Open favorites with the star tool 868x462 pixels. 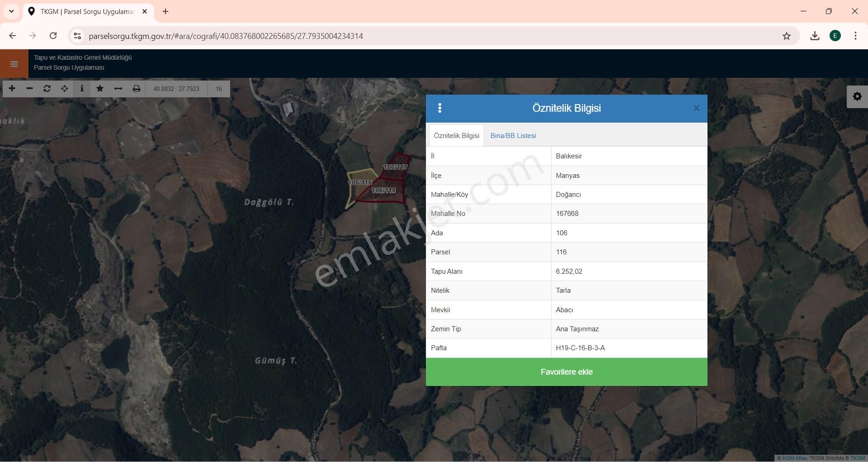tap(100, 89)
